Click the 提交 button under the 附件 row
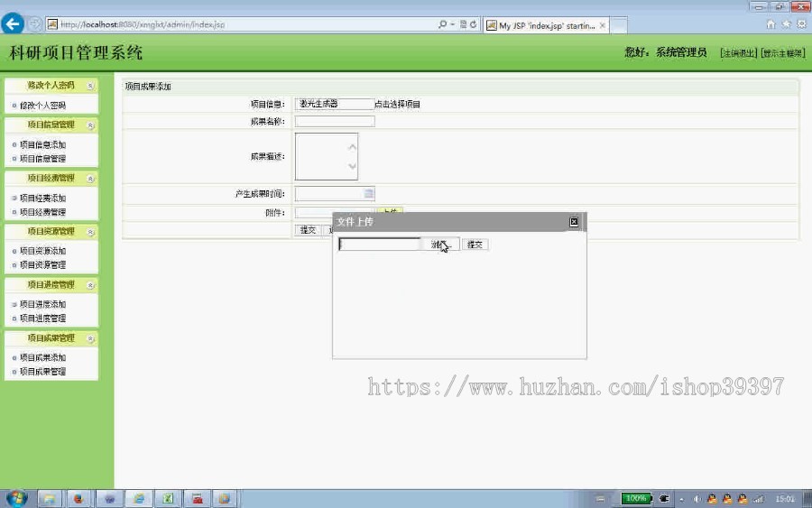 coord(309,230)
